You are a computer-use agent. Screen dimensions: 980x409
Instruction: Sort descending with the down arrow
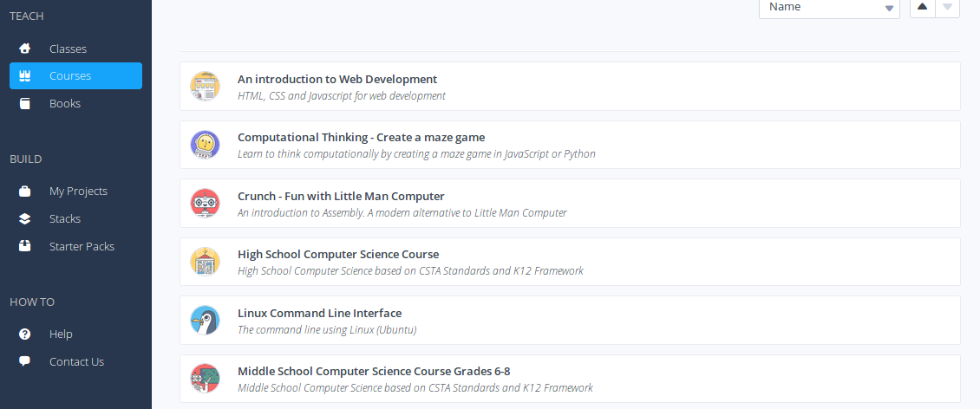(x=948, y=7)
